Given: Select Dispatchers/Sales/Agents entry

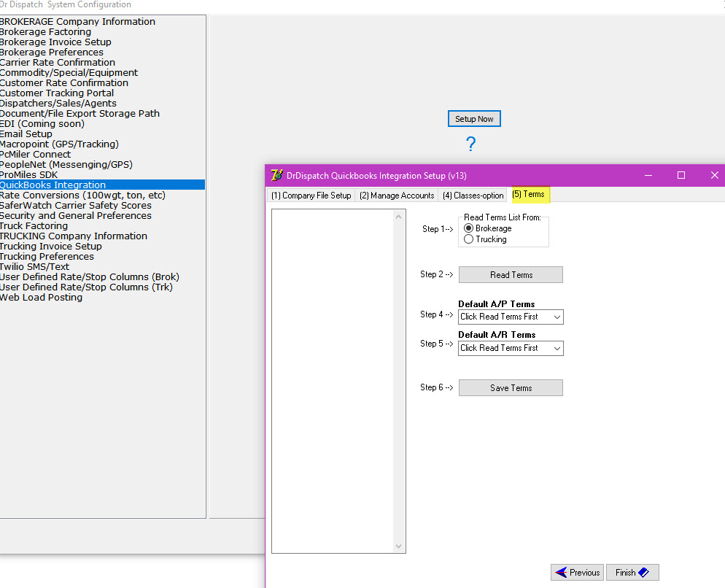Looking at the screenshot, I should coord(58,103).
